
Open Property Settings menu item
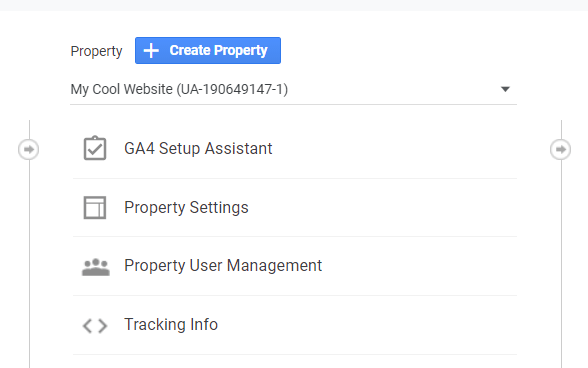(186, 207)
